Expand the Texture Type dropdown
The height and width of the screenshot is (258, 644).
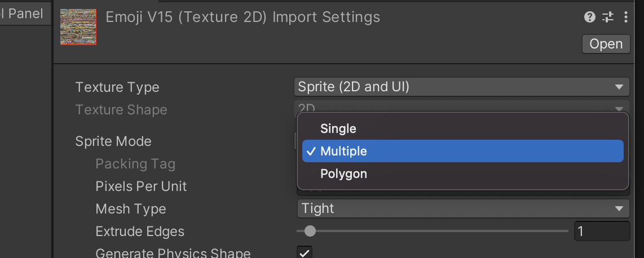point(461,87)
